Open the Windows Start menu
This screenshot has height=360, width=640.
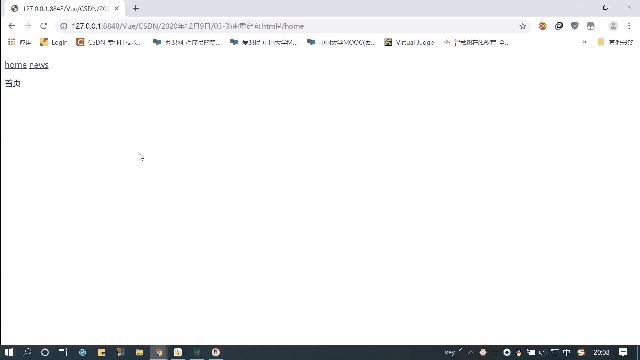click(9, 352)
